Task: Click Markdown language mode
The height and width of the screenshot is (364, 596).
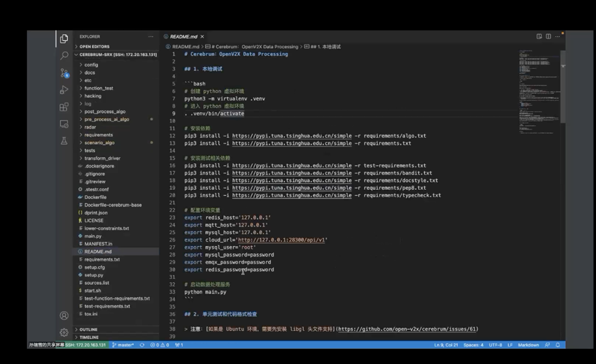Action: click(528, 345)
